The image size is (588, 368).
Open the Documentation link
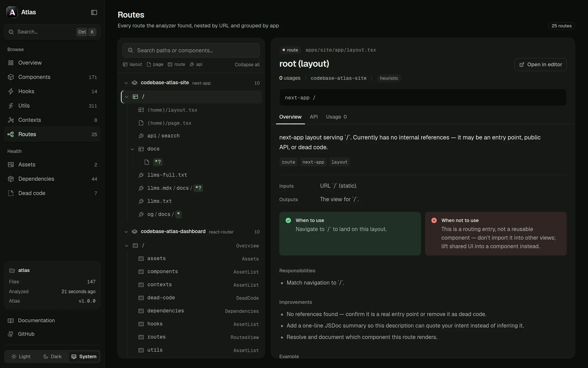pos(52,320)
